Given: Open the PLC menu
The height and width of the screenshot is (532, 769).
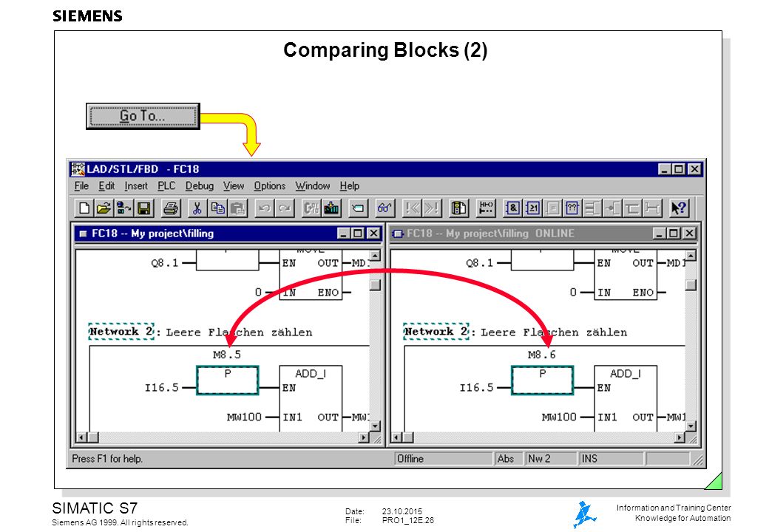Looking at the screenshot, I should (x=166, y=186).
